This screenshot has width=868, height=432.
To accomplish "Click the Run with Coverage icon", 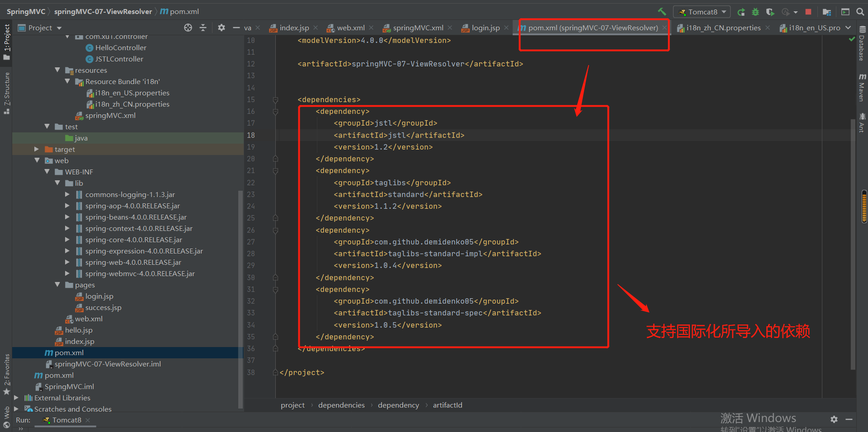I will point(770,12).
